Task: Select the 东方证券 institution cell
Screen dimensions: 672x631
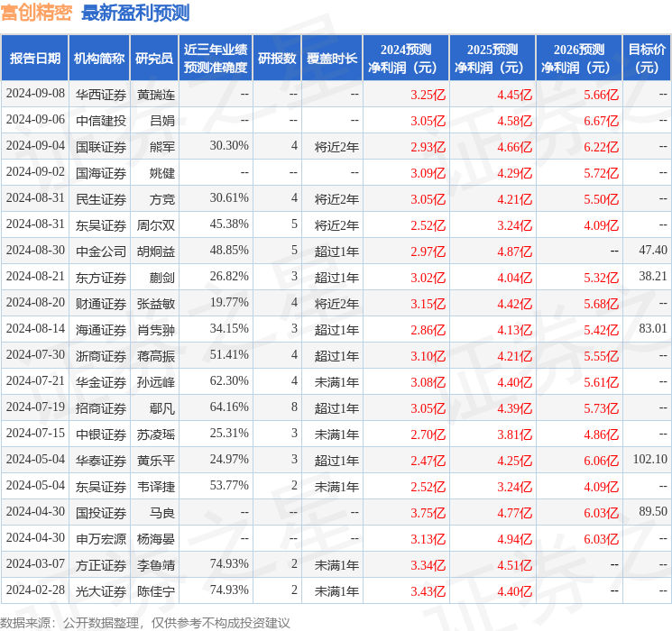Action: tap(101, 278)
